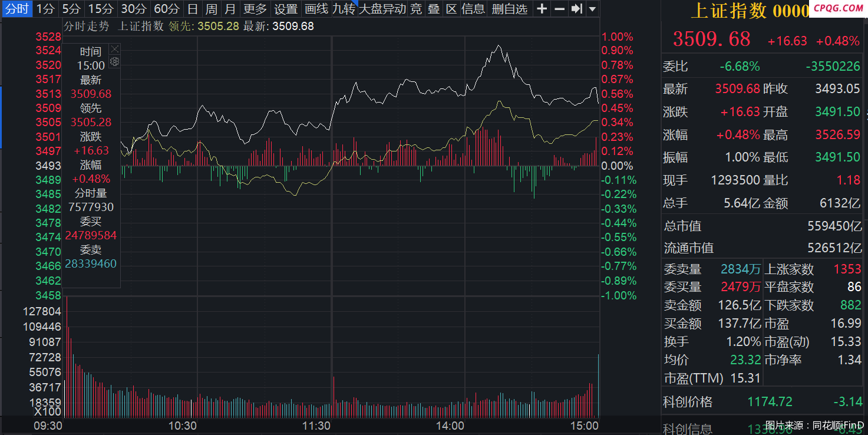Click the 委卖量 value 2834万

click(x=741, y=269)
